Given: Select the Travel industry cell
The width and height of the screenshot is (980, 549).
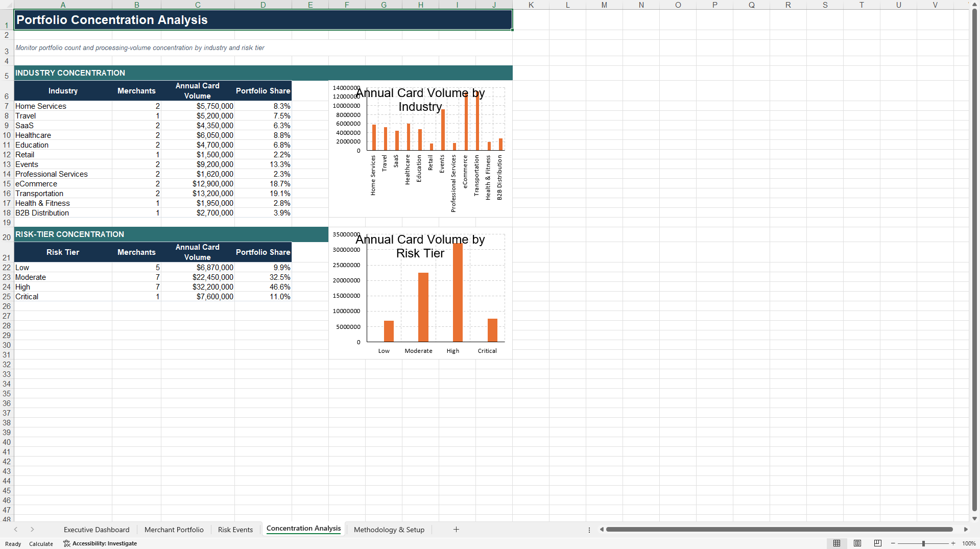Looking at the screenshot, I should tap(63, 116).
